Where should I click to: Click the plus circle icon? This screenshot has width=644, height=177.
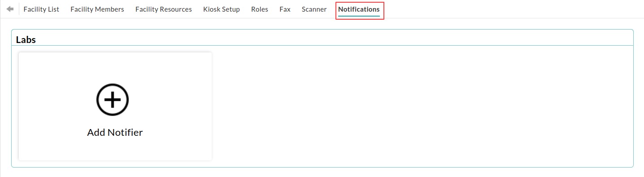click(x=113, y=99)
